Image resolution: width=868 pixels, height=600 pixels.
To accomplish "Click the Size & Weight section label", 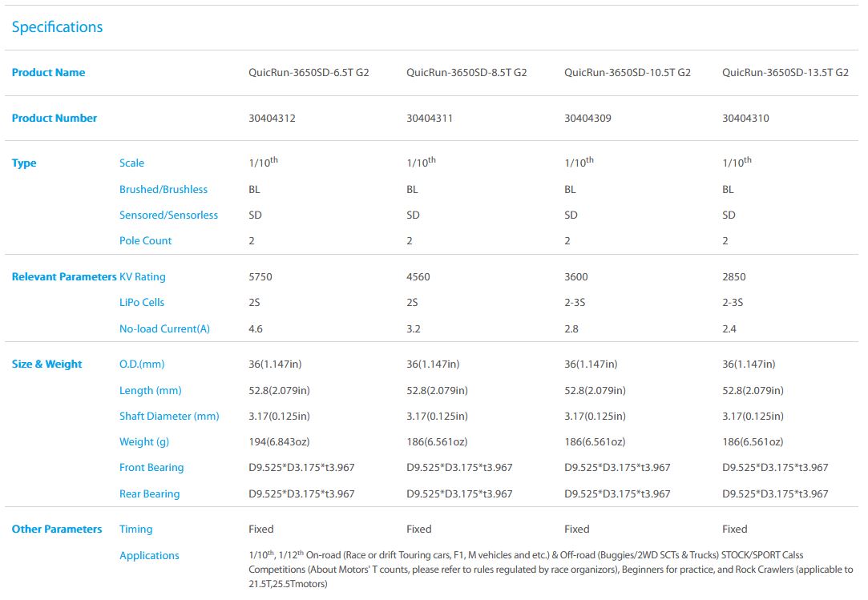I will pyautogui.click(x=46, y=364).
